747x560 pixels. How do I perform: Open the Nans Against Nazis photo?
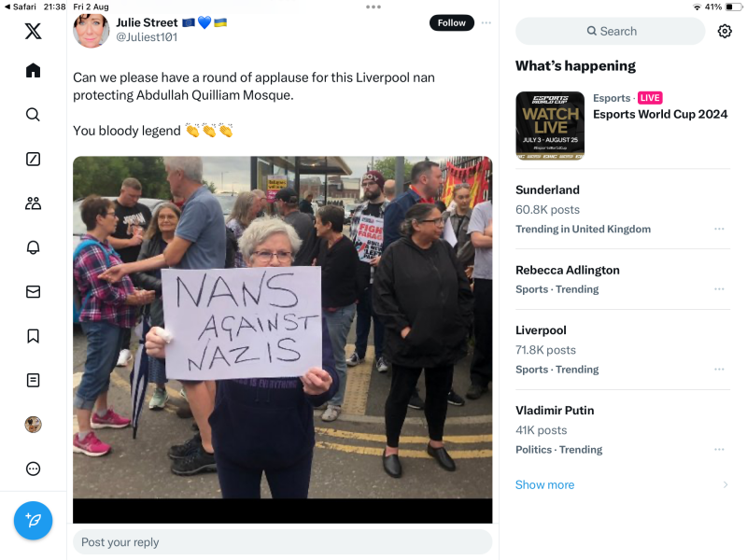click(283, 328)
